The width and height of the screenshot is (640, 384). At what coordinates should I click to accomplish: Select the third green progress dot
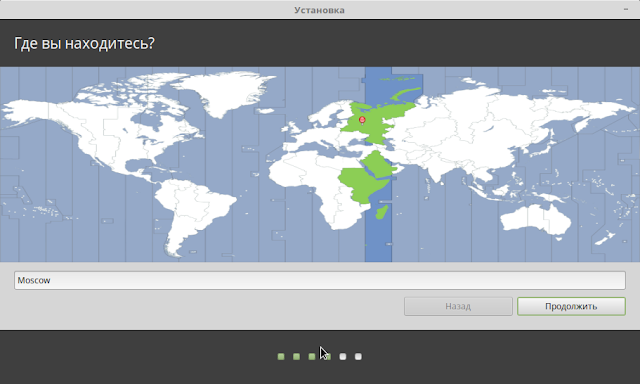pos(312,357)
